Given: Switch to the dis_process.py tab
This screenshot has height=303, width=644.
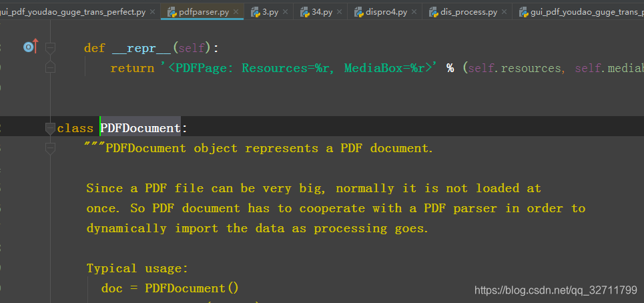Looking at the screenshot, I should point(468,12).
